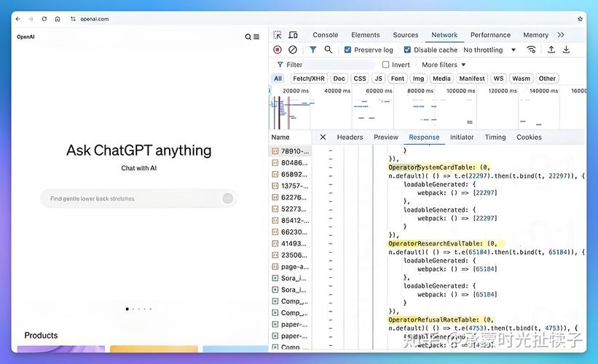
Task: Filter requests by Font
Action: coord(398,79)
